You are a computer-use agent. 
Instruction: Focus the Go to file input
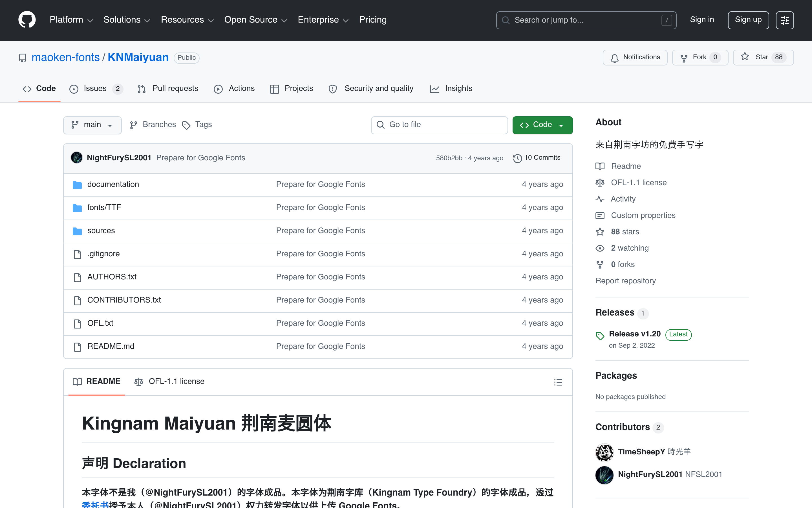tap(439, 125)
